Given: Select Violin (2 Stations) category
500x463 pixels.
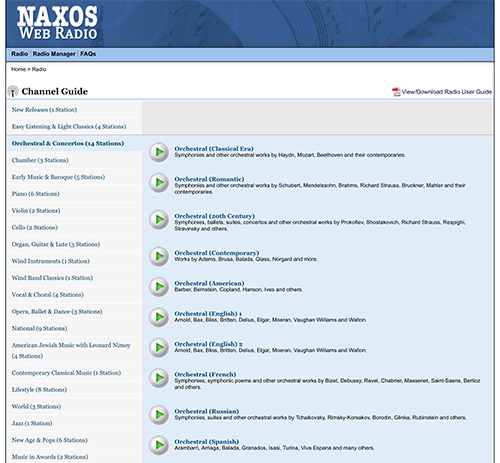Looking at the screenshot, I should click(x=36, y=211).
